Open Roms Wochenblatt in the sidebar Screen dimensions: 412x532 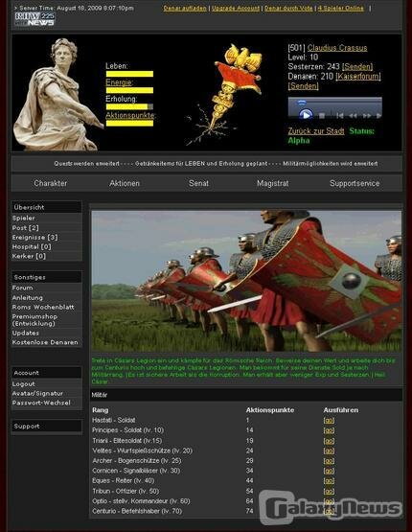pos(43,307)
